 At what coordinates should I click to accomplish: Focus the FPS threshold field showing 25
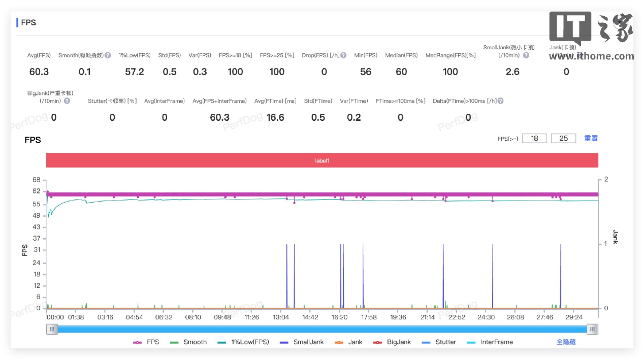click(x=563, y=138)
